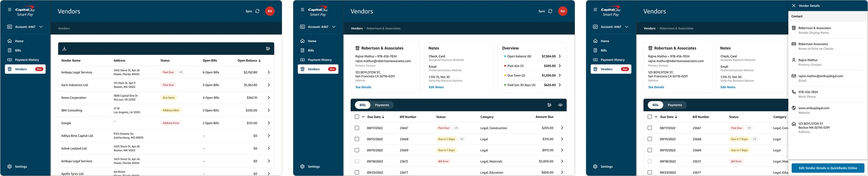Open Settings gear in right screen sidebar
The width and height of the screenshot is (868, 176).
coord(596,167)
